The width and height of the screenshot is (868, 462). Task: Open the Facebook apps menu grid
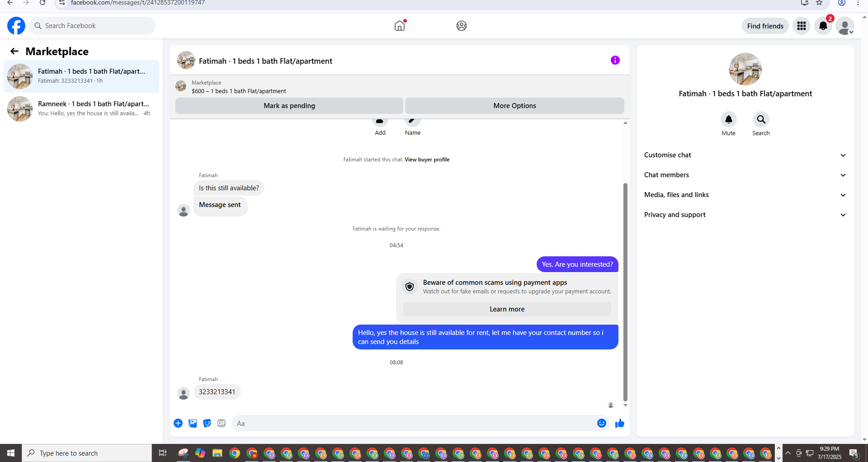coord(802,26)
